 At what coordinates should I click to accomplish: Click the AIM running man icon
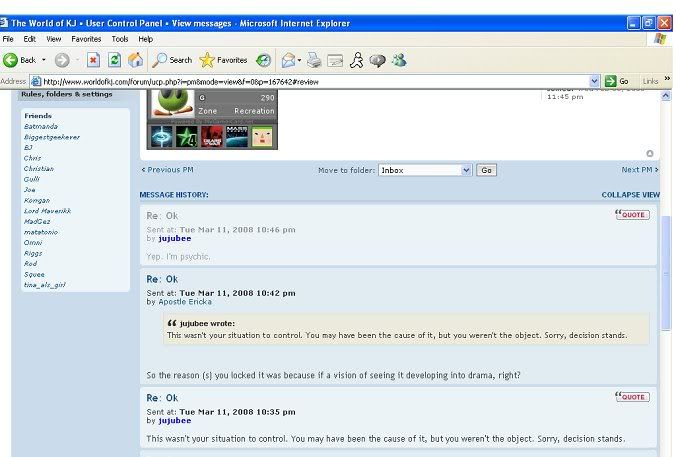point(357,60)
